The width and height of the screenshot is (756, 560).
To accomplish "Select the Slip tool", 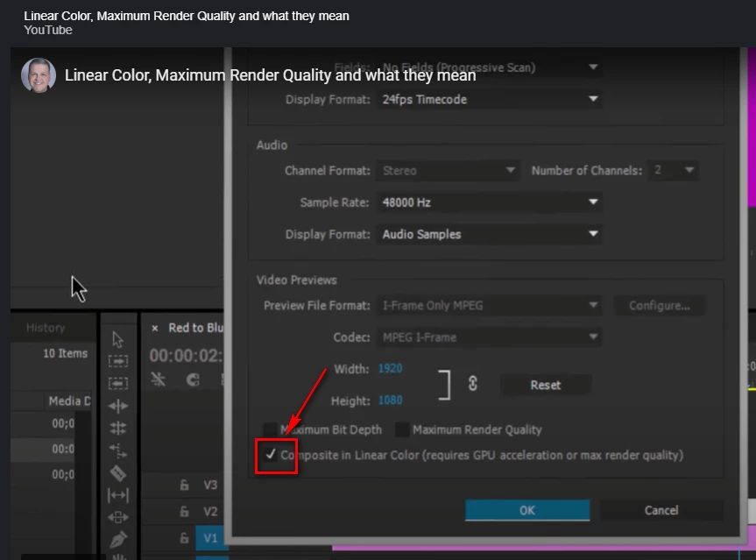I will (118, 495).
